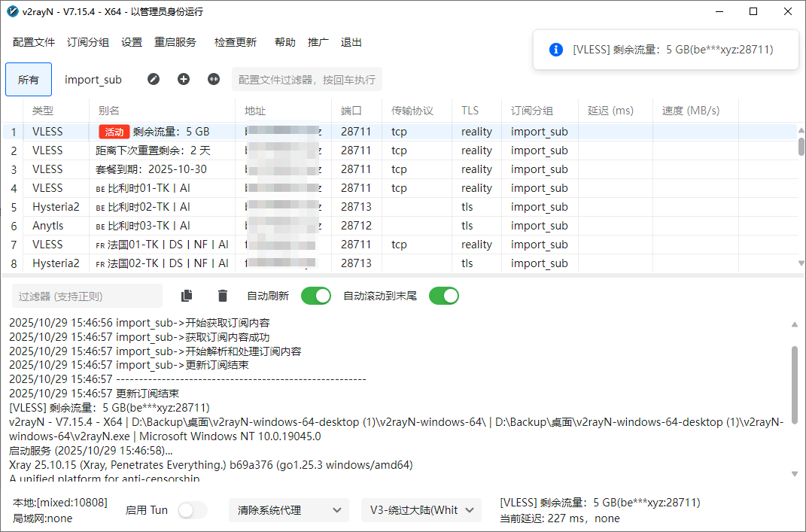Screen dimensions: 806x532
Task: Focus the 配置文件过滤器 input field
Action: coord(306,80)
